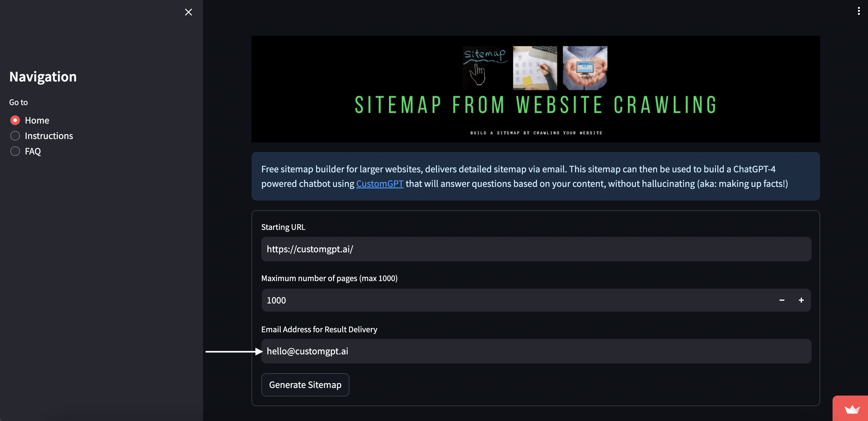868x421 pixels.
Task: Click the minus stepper for max pages
Action: pos(782,300)
